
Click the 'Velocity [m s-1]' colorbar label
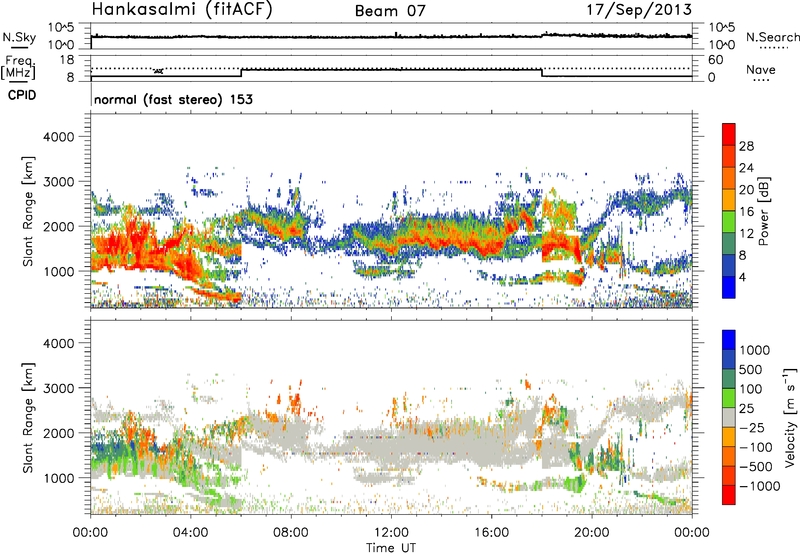click(790, 416)
